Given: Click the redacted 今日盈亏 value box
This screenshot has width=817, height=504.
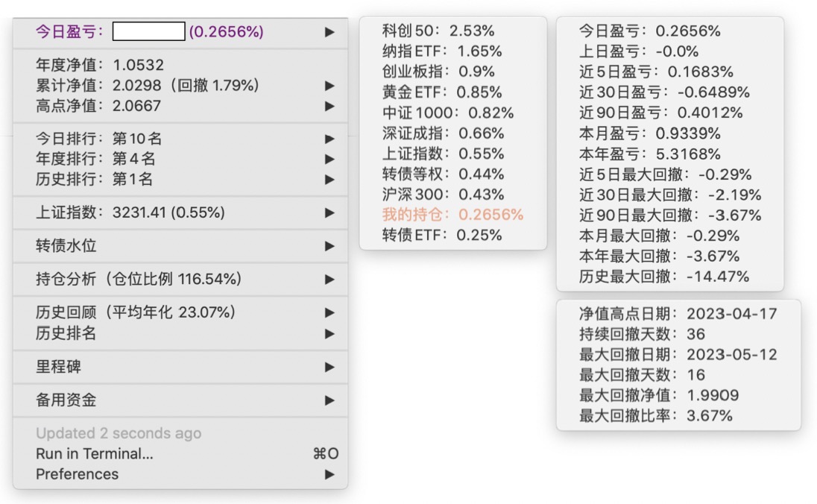Looking at the screenshot, I should click(148, 31).
